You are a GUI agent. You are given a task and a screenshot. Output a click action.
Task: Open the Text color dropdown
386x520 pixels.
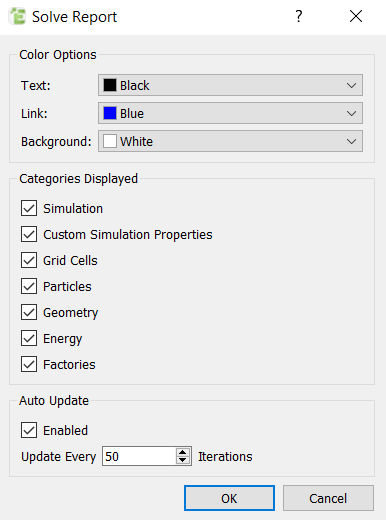(230, 85)
